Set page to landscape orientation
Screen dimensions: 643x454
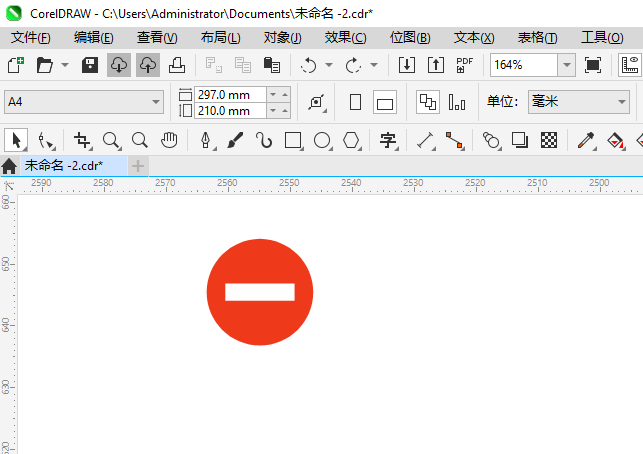pos(385,102)
